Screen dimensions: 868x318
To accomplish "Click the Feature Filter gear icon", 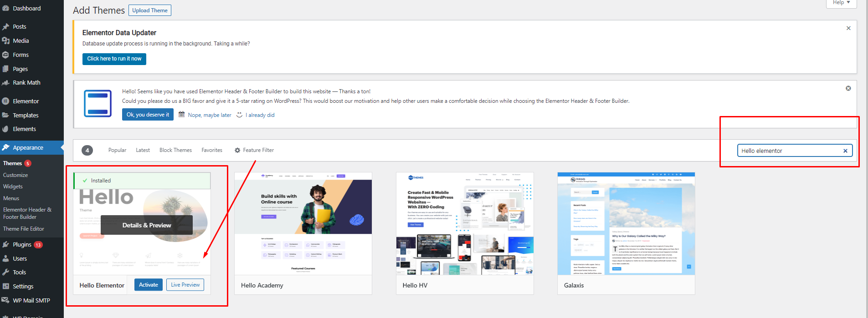I will point(237,150).
